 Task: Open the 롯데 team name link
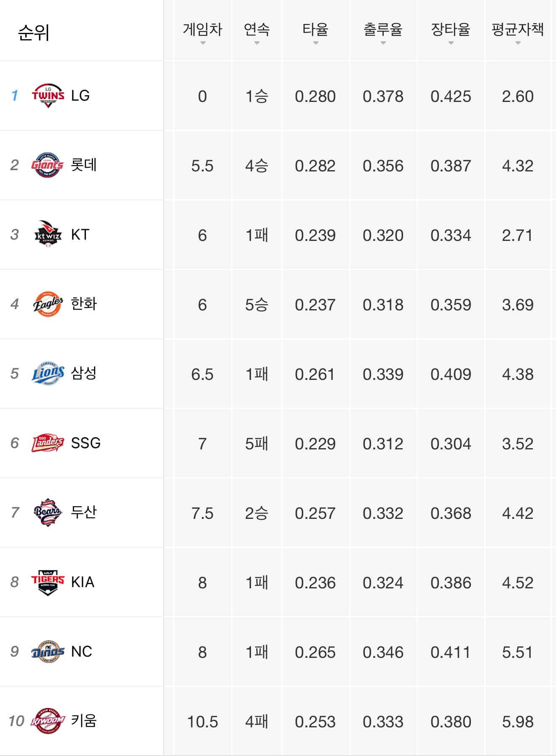click(84, 165)
